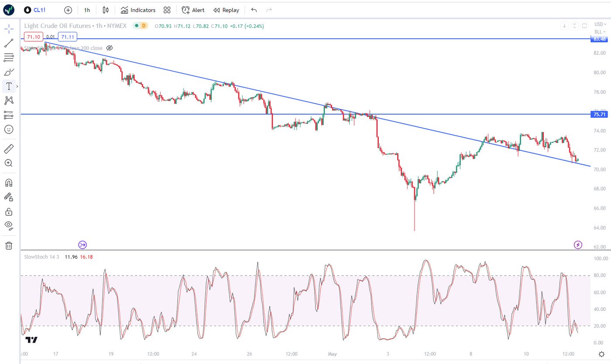This screenshot has height=364, width=611.
Task: Toggle lock all drawing tools
Action: pos(9,212)
